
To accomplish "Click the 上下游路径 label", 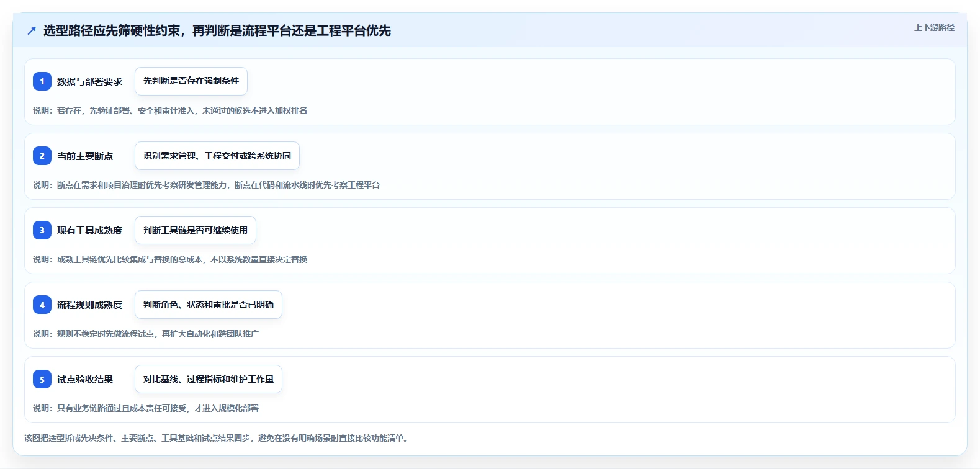I will [934, 27].
